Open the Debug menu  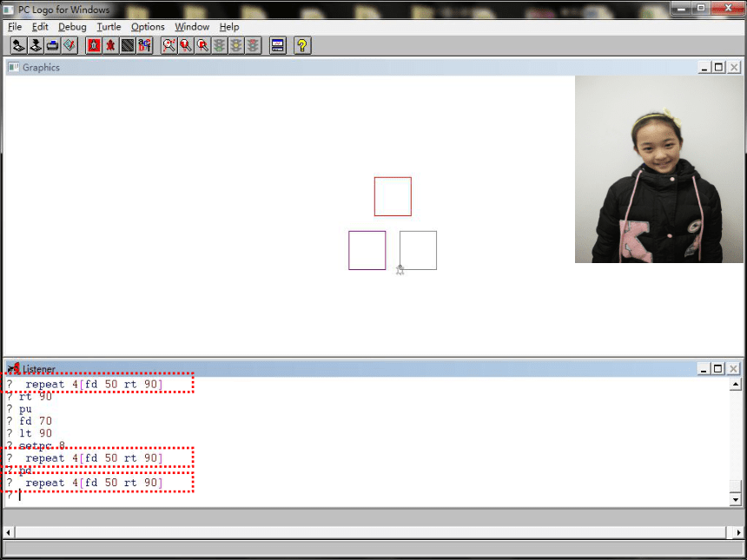coord(72,27)
